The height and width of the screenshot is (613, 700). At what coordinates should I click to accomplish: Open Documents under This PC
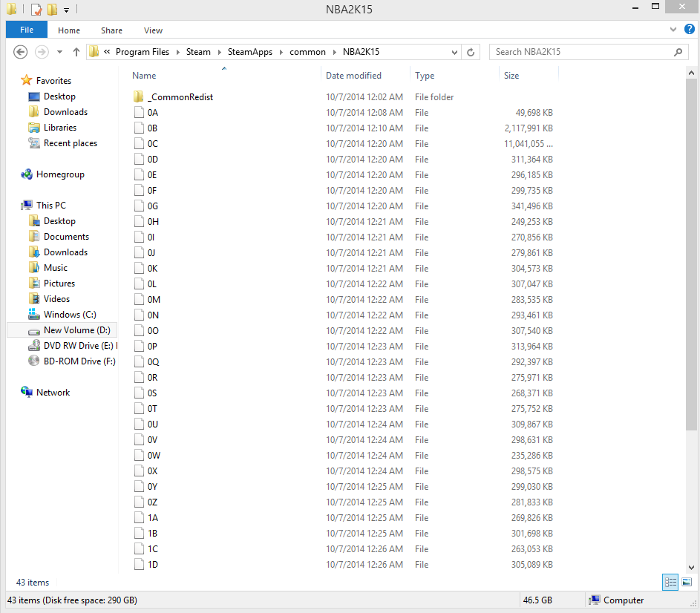[x=66, y=237]
